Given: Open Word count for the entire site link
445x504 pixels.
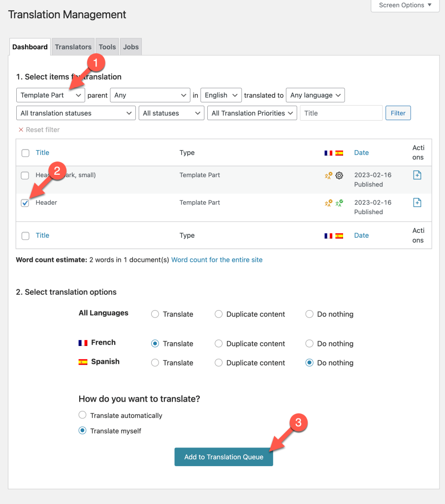Looking at the screenshot, I should 217,260.
